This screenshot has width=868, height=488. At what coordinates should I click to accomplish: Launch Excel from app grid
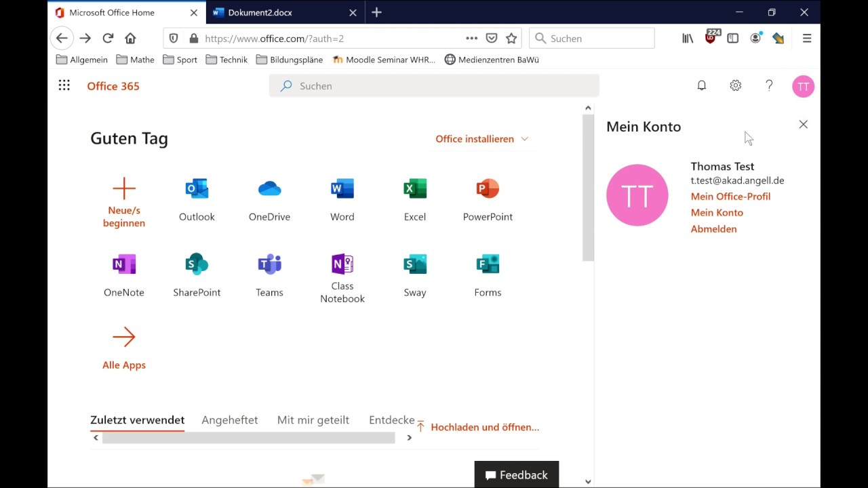[415, 200]
